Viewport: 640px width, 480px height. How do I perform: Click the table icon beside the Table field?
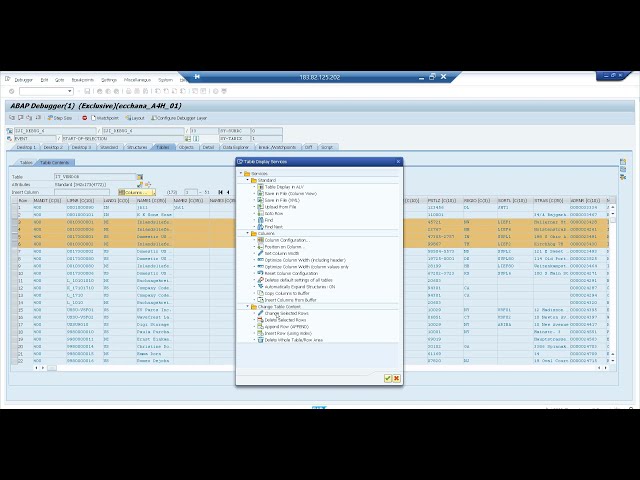pyautogui.click(x=140, y=177)
